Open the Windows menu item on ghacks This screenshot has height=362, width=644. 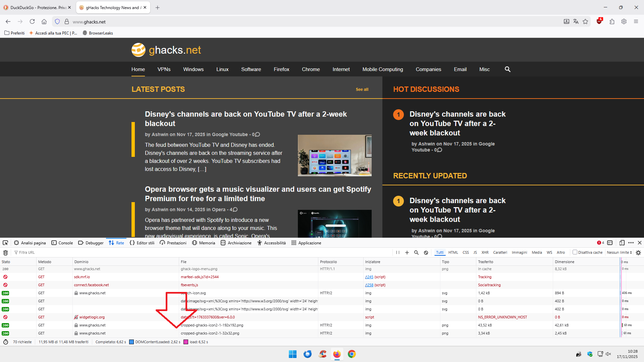(x=193, y=69)
